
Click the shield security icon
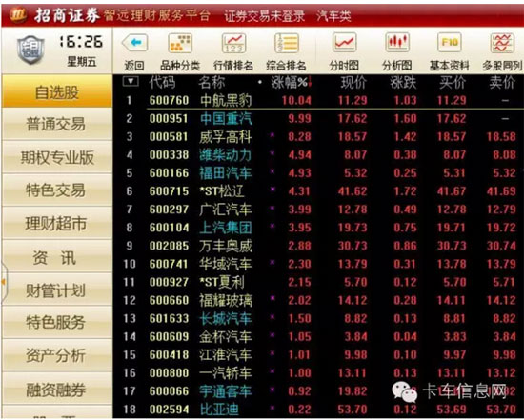click(30, 50)
